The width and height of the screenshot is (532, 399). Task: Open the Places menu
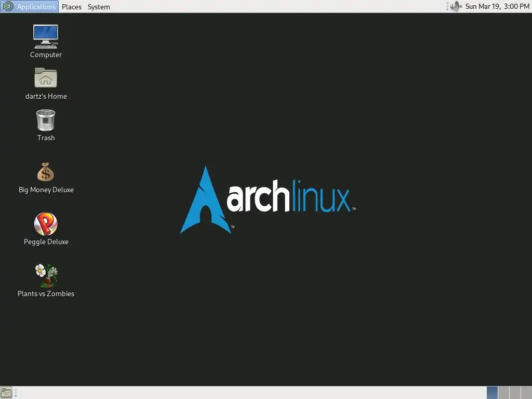(x=72, y=7)
